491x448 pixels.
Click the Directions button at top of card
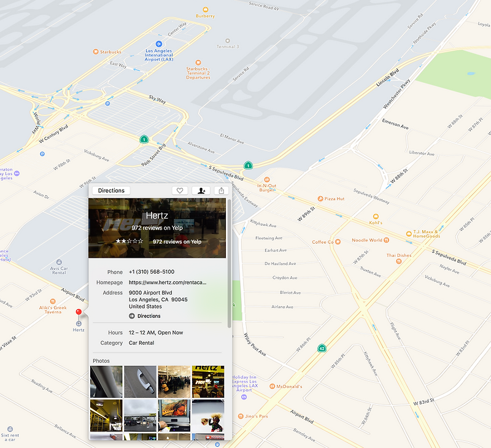pyautogui.click(x=111, y=190)
